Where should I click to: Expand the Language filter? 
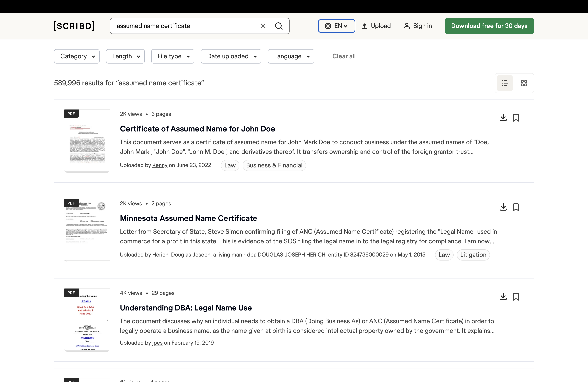pyautogui.click(x=291, y=56)
